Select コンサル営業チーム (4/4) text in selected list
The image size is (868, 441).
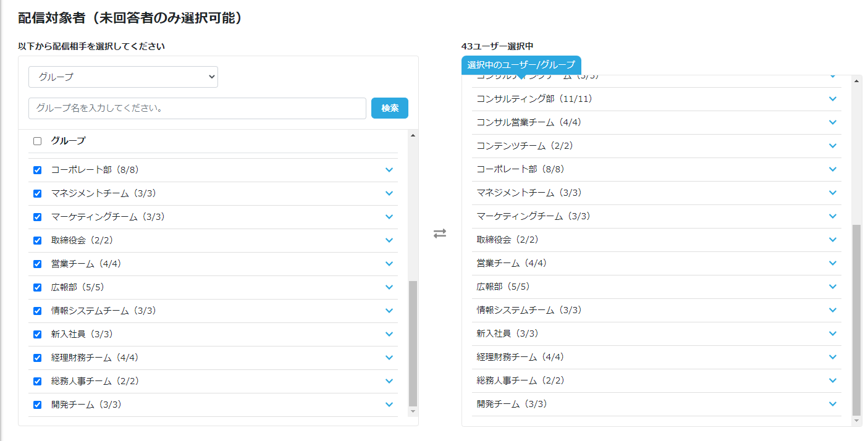pyautogui.click(x=529, y=122)
